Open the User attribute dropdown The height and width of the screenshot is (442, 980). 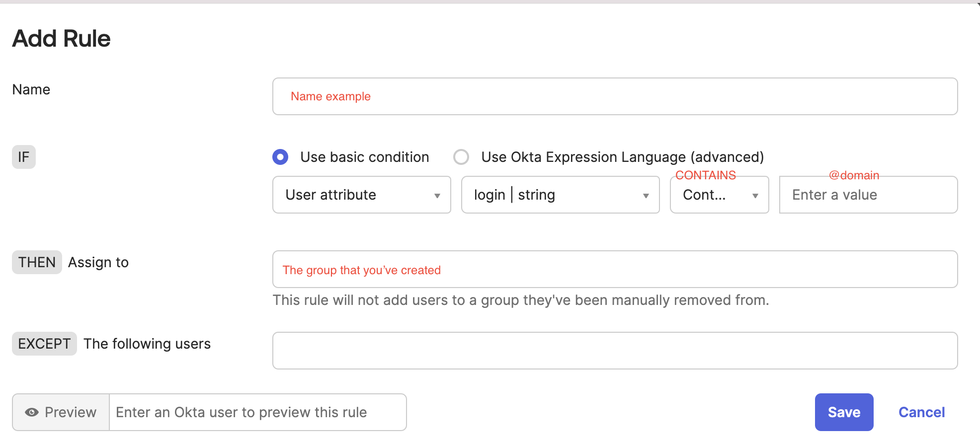coord(361,195)
